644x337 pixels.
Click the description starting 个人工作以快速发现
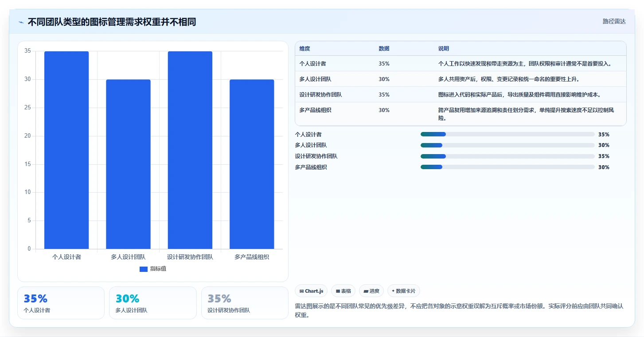click(x=525, y=64)
